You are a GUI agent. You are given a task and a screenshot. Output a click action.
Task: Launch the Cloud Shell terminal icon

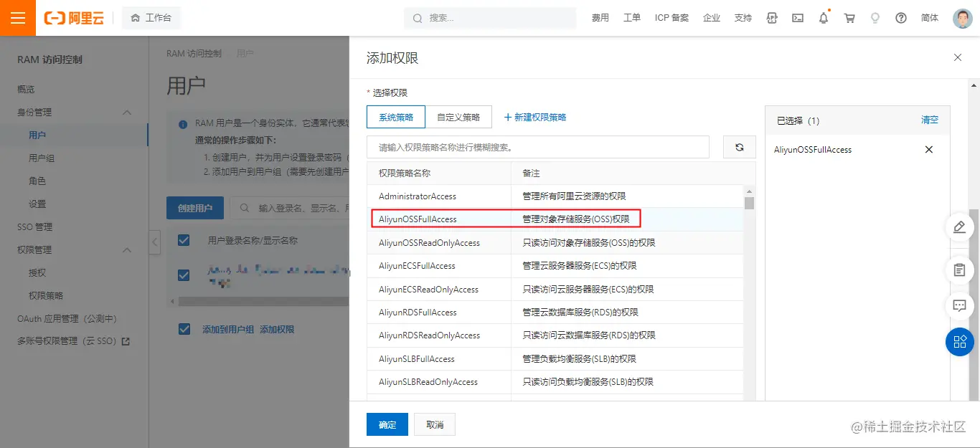[798, 18]
